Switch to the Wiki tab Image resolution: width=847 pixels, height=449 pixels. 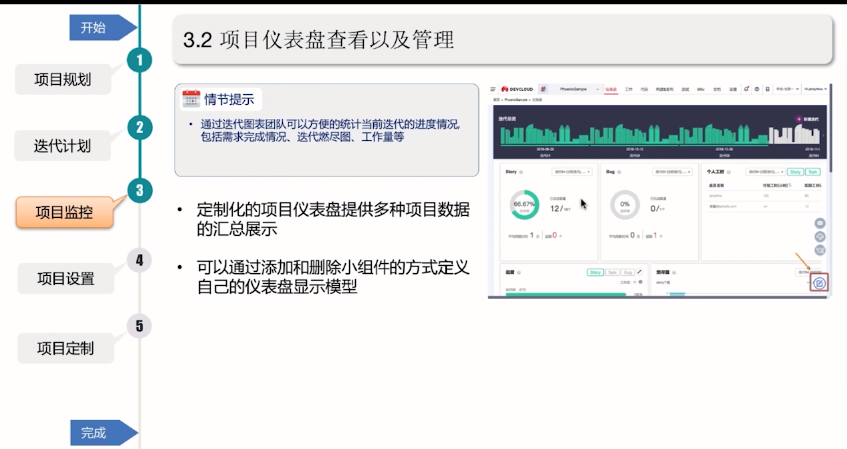point(701,89)
